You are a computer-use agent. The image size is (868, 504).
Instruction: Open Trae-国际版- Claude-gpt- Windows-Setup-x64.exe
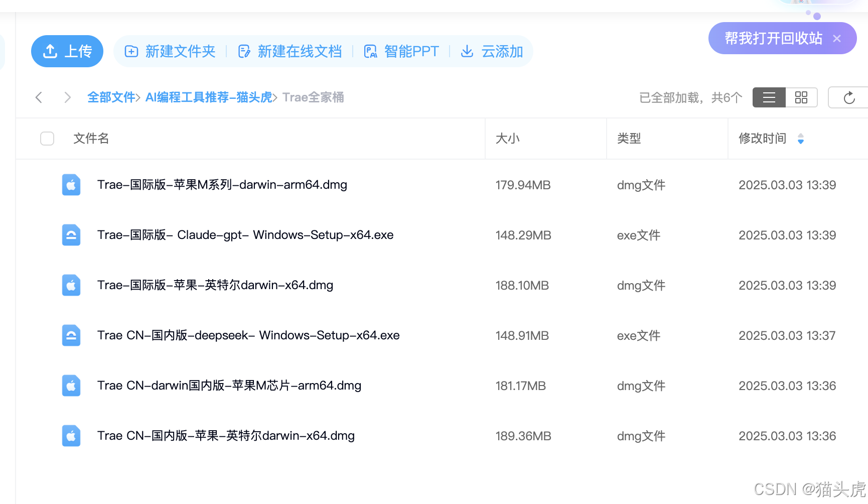245,235
